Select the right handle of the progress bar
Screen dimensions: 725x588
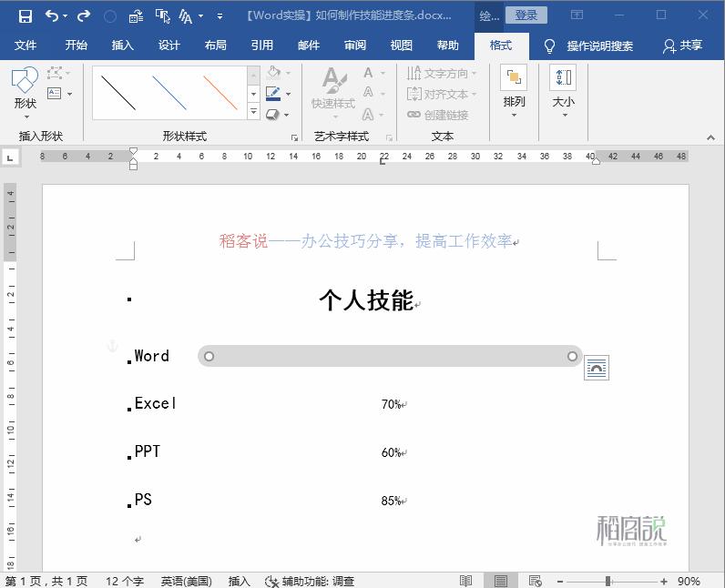[572, 356]
